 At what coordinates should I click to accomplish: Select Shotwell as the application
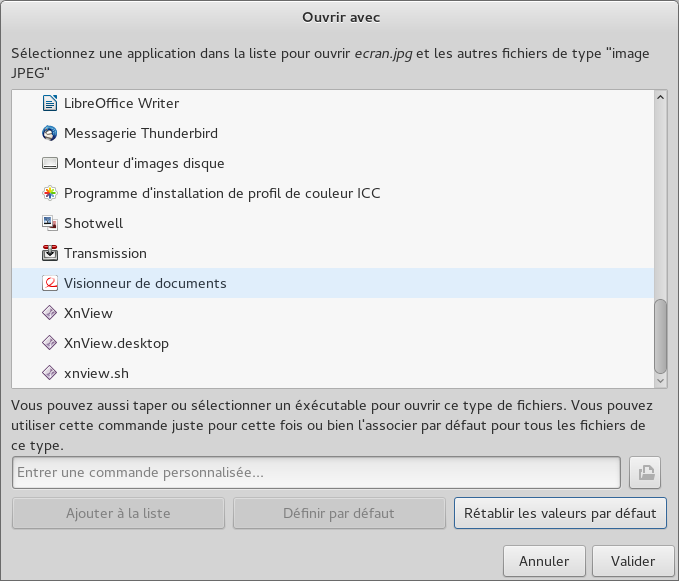pos(93,223)
